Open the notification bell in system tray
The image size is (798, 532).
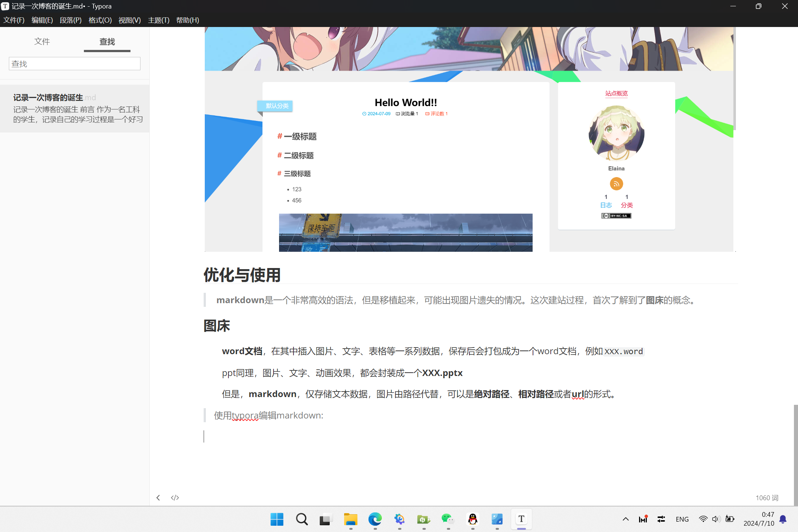click(783, 519)
